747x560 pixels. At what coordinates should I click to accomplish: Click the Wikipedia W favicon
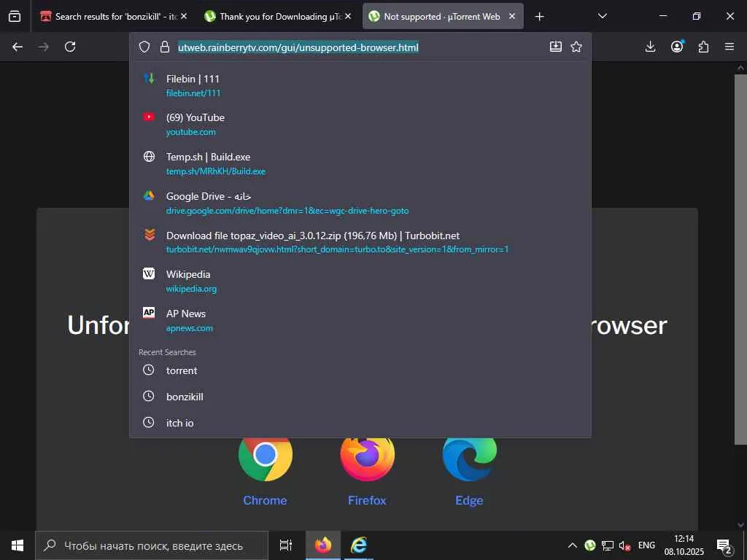click(x=149, y=273)
